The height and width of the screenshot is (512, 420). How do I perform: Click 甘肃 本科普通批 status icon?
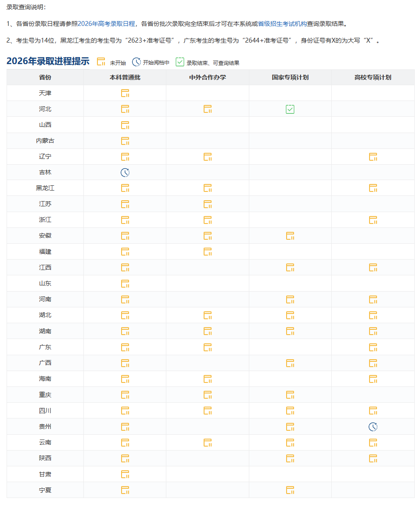click(x=125, y=474)
